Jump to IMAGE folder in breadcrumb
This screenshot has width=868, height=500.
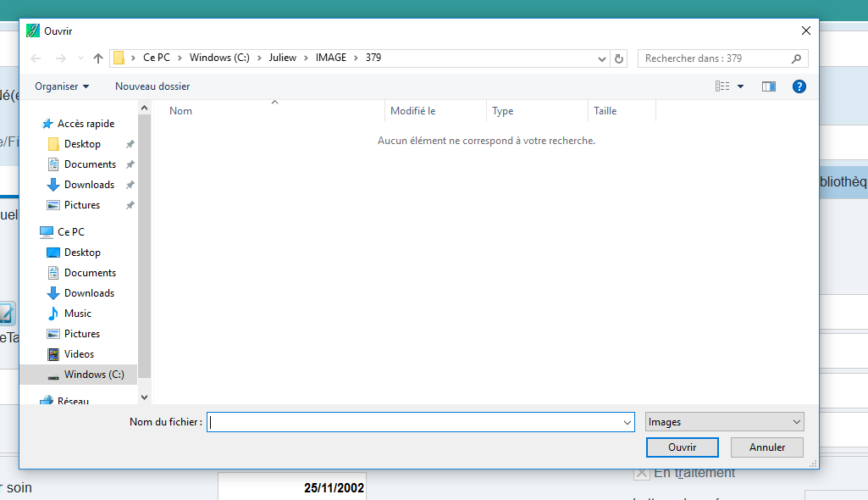[331, 58]
